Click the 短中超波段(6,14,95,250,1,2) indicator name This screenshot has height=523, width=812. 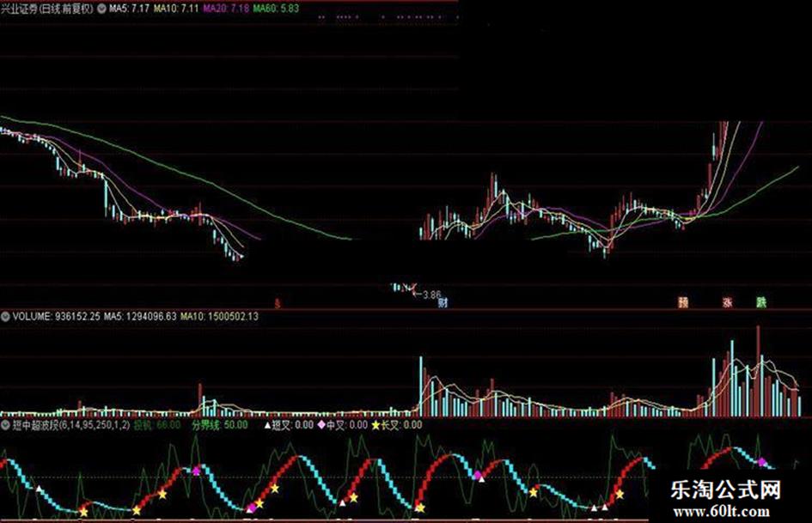(71, 425)
